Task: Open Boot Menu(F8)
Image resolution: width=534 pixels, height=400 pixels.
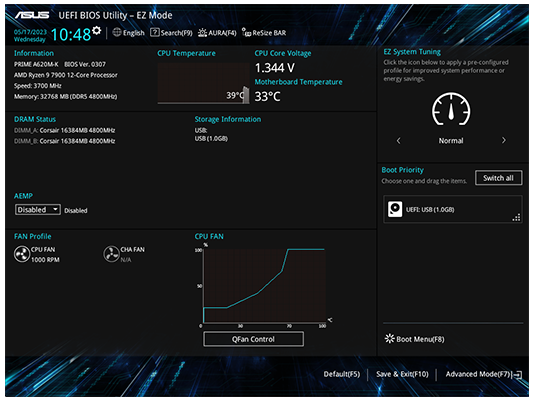Action: 420,339
